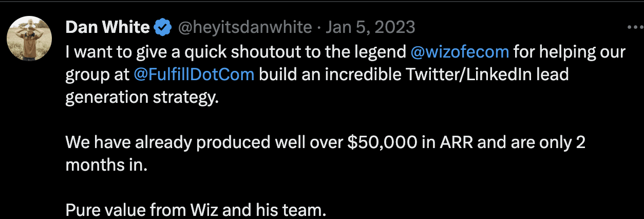Visit the @FulfillDotCom mention
644x219 pixels.
point(194,75)
